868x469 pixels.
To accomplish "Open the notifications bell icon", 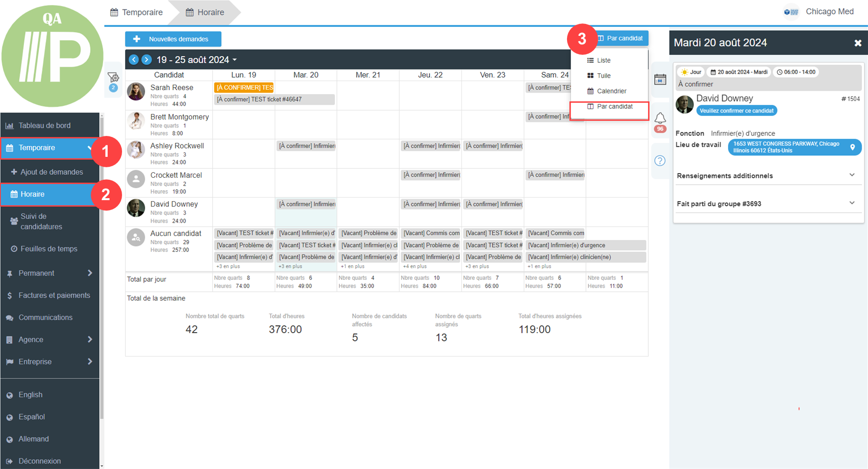I will pos(660,118).
